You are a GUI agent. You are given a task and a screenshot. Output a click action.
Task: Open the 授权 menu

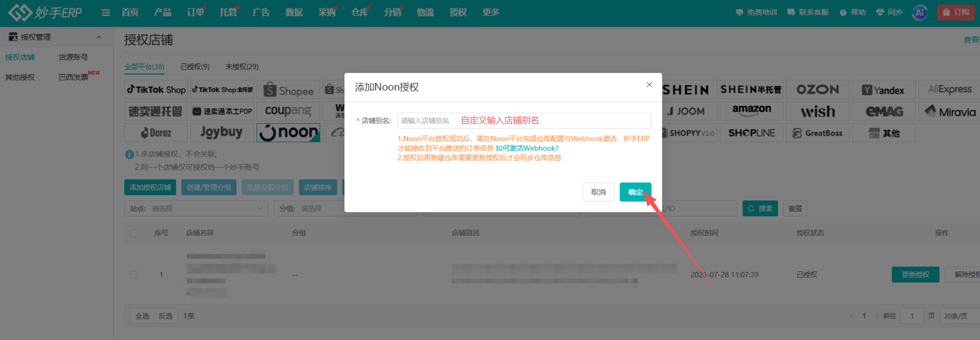[x=458, y=12]
